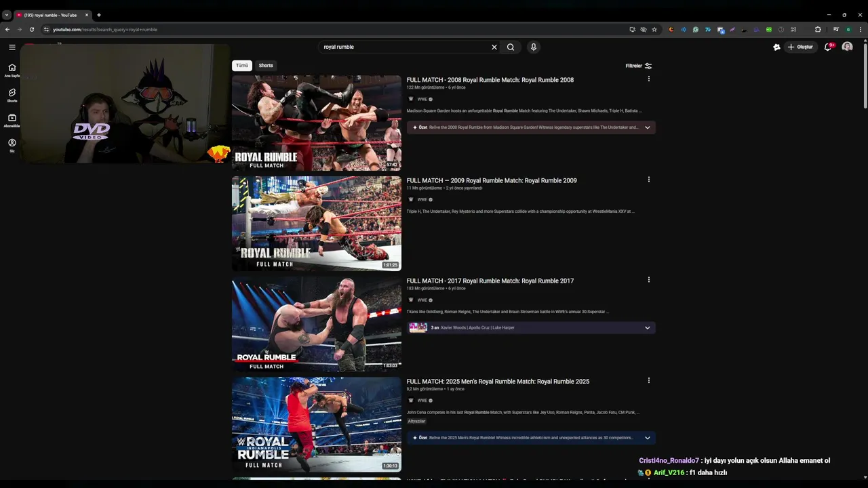Click the magnifier search button

tap(511, 47)
